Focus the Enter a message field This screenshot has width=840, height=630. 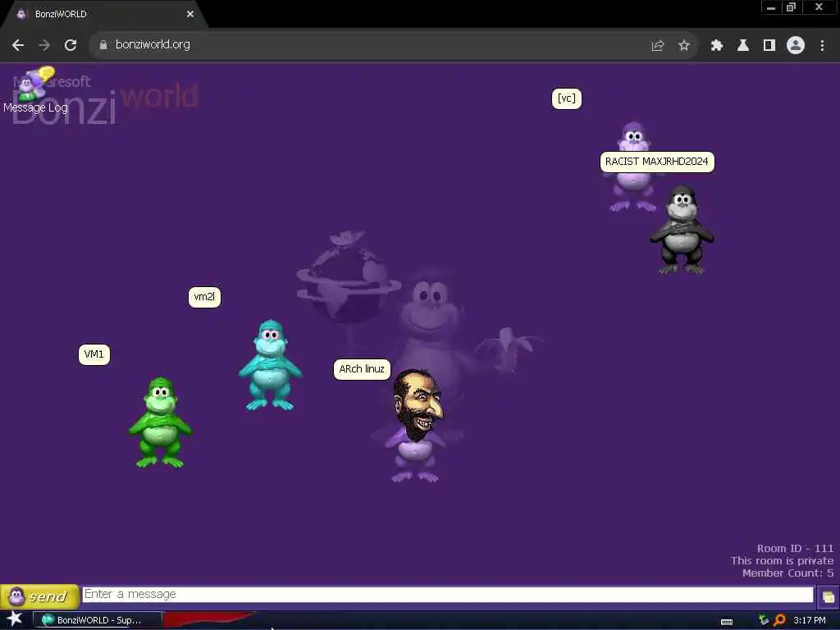(x=448, y=595)
